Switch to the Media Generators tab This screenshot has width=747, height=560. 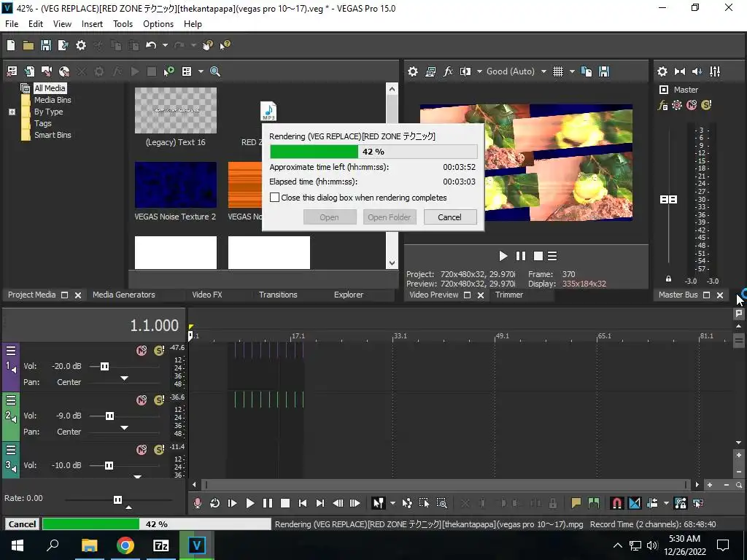coord(124,295)
